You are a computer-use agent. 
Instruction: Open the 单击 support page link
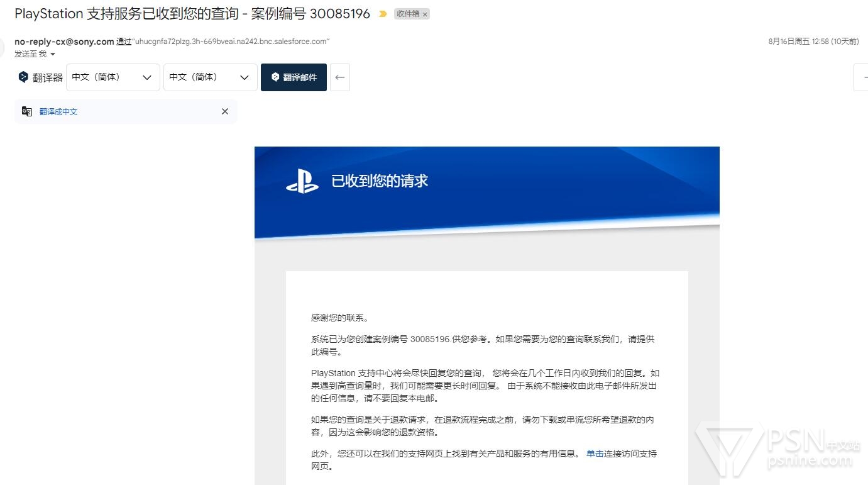pos(595,454)
